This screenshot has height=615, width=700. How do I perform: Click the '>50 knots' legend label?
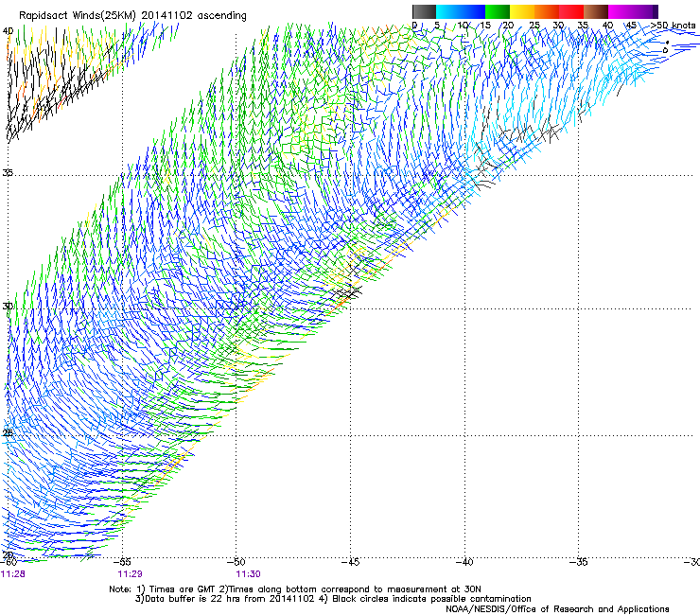coord(673,26)
